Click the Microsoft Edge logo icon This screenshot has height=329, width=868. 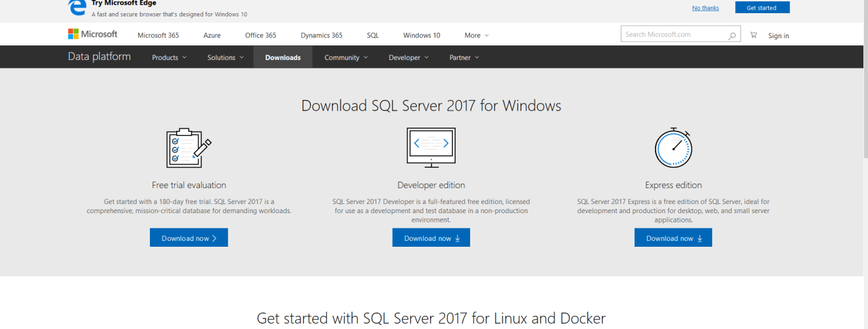coord(78,7)
